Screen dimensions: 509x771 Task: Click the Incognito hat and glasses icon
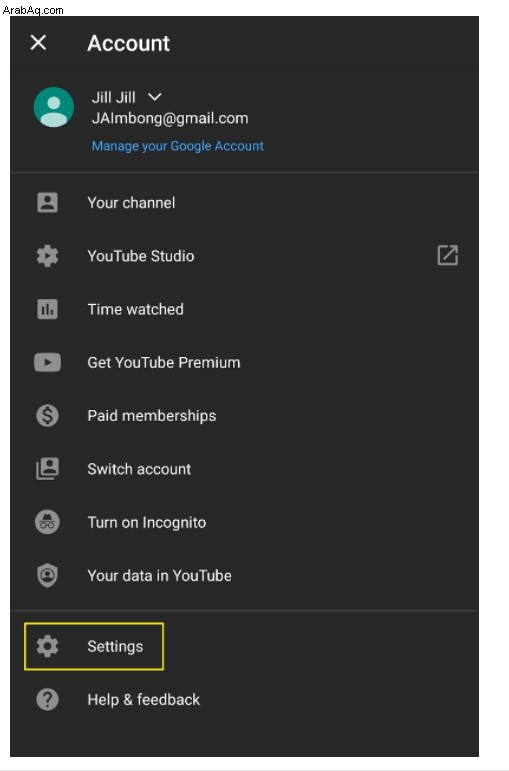point(47,522)
